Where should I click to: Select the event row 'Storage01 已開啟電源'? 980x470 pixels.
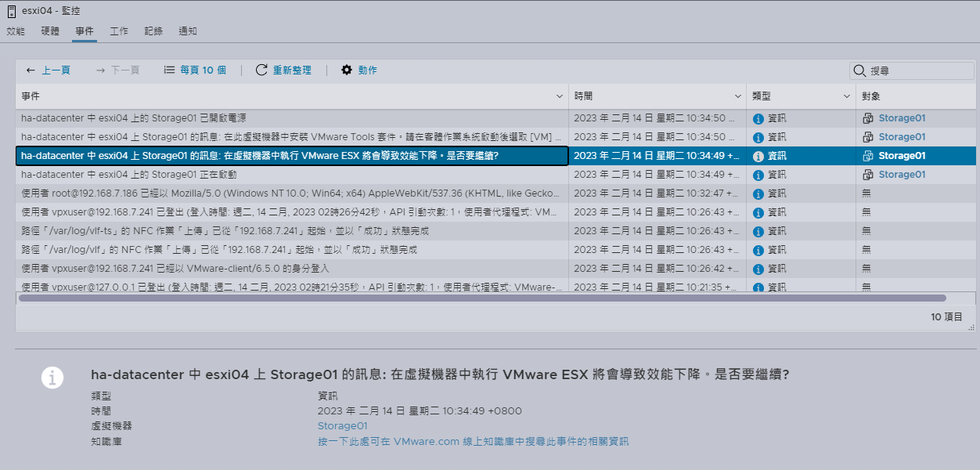[495, 119]
